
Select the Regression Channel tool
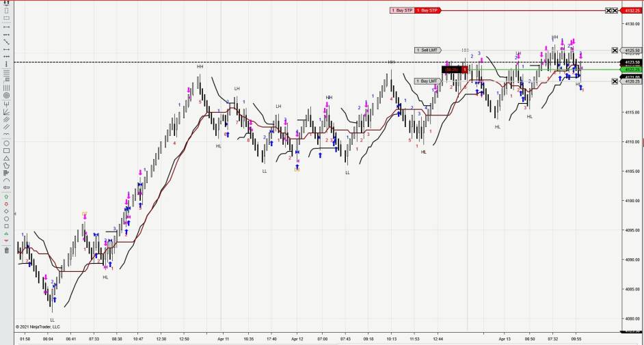(x=7, y=120)
